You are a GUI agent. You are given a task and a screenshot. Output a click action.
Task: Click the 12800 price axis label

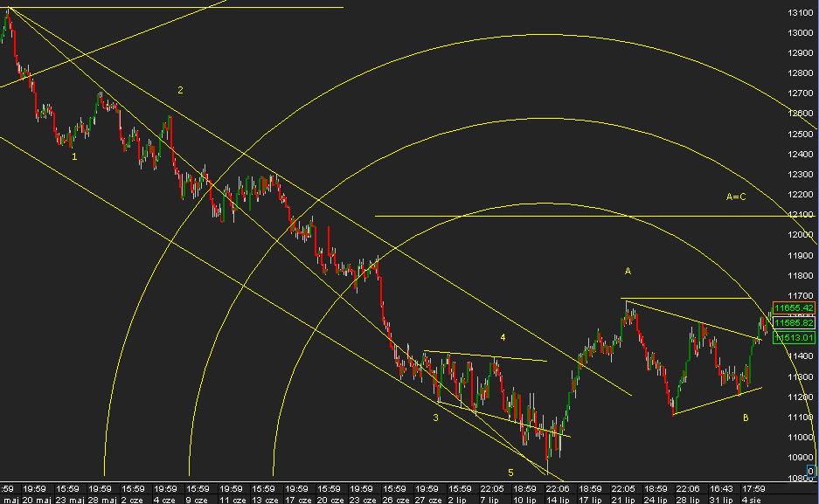tap(800, 73)
